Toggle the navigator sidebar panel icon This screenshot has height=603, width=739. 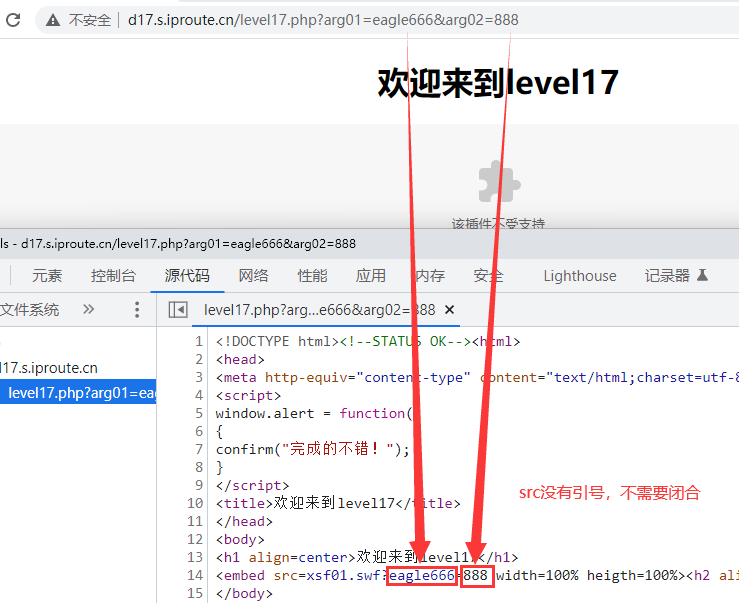click(178, 310)
